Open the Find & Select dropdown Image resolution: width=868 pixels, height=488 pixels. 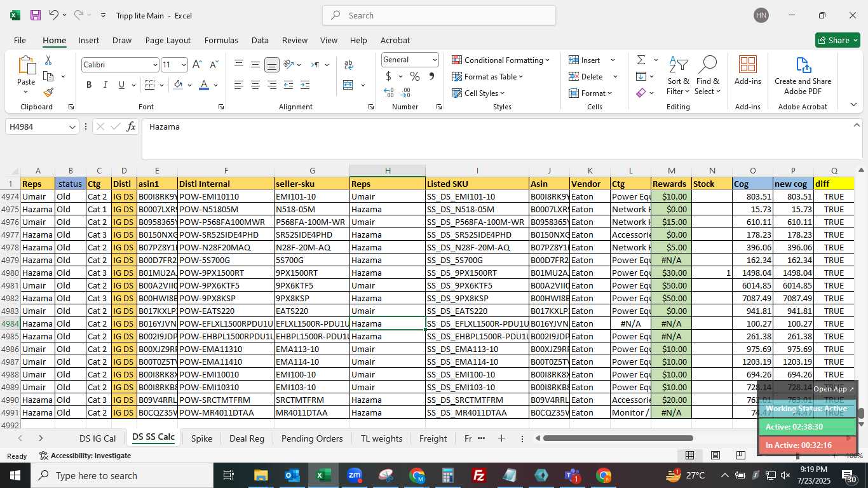coord(708,76)
